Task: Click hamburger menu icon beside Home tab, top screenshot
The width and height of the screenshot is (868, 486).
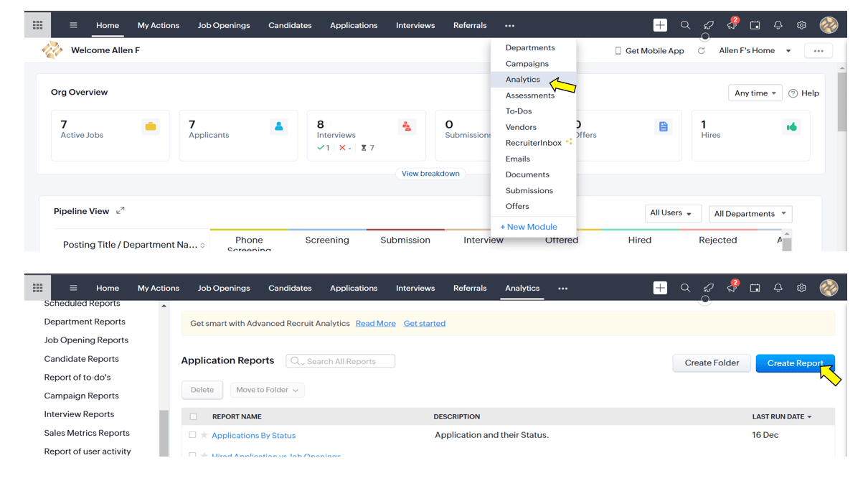Action: pos(73,25)
